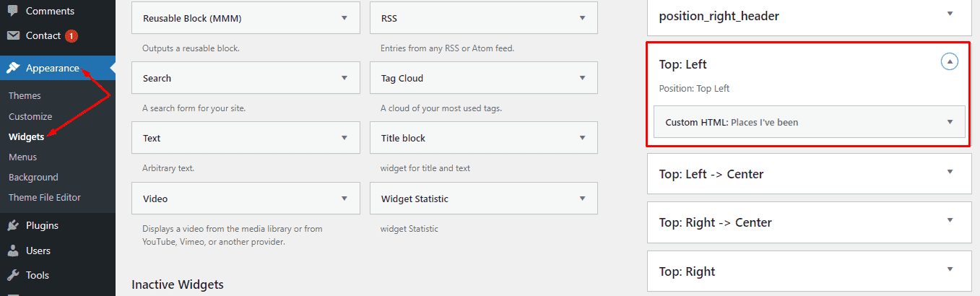The image size is (980, 296).
Task: Expand the Custom HTML widget settings
Action: coord(950,122)
